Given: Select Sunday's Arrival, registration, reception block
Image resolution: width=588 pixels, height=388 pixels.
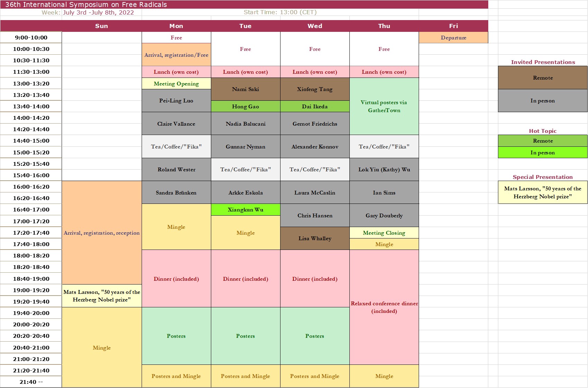Looking at the screenshot, I should tap(102, 233).
